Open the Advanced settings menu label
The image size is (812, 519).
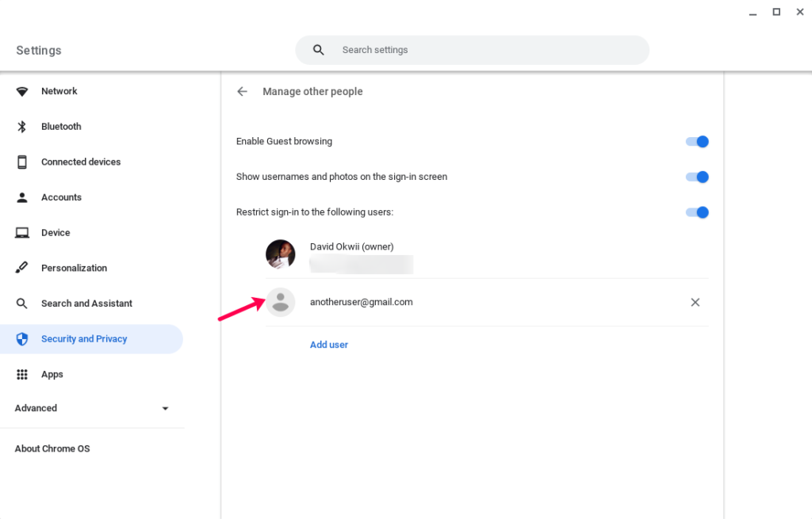[x=36, y=408]
